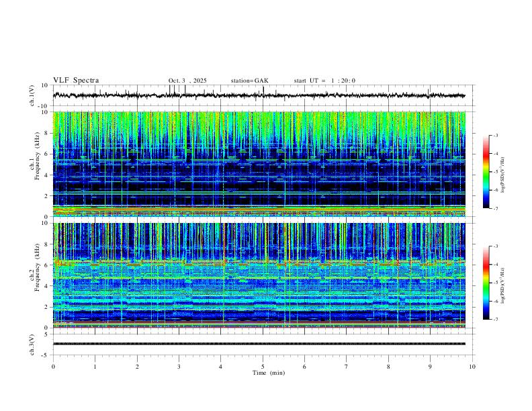Click the "ch.3(V)" axis label
The width and height of the screenshot is (532, 411).
(32, 345)
